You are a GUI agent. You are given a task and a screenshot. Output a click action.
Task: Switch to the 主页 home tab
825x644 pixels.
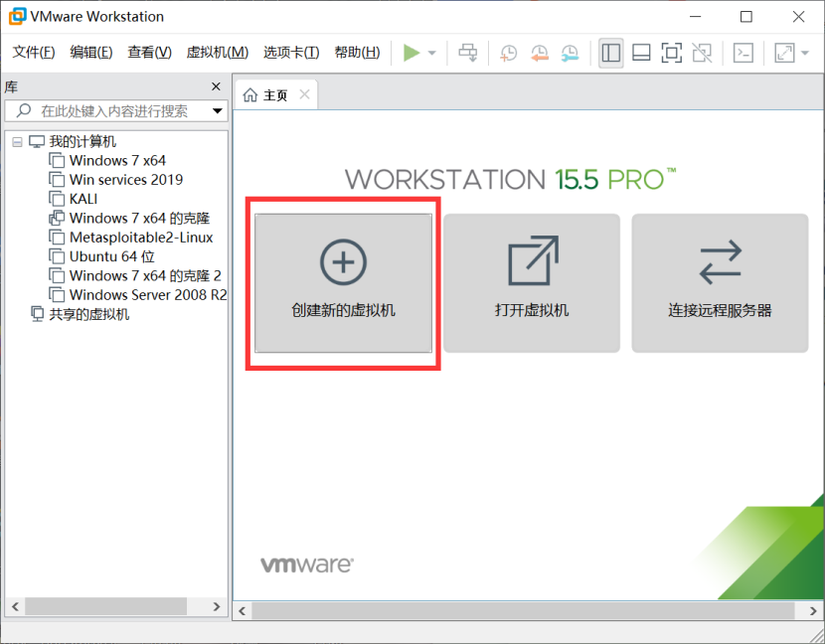(275, 95)
